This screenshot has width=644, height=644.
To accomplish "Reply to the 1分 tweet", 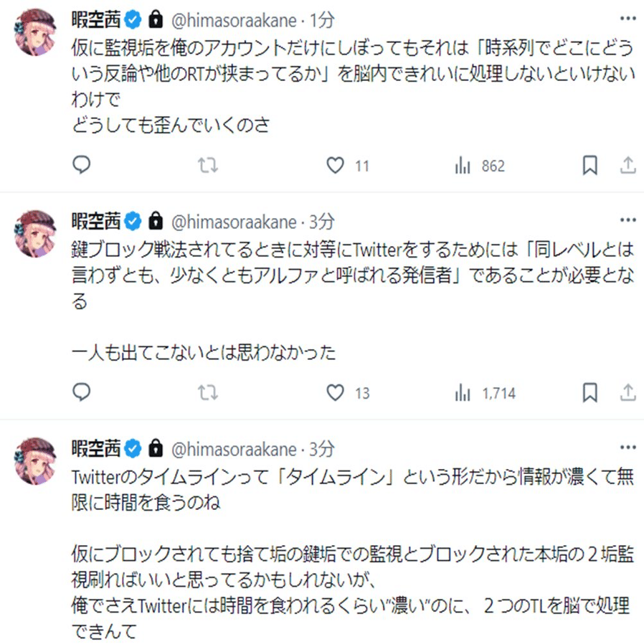I will pyautogui.click(x=82, y=166).
